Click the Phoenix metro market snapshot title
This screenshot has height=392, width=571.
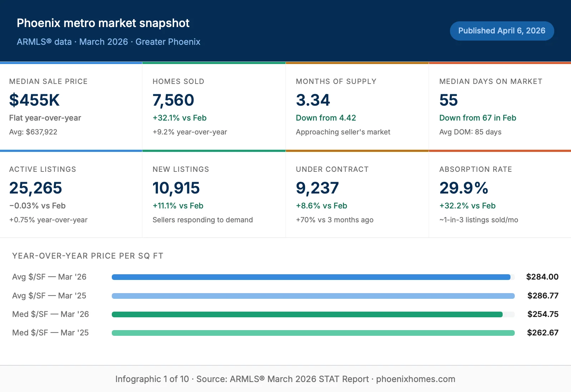point(103,23)
